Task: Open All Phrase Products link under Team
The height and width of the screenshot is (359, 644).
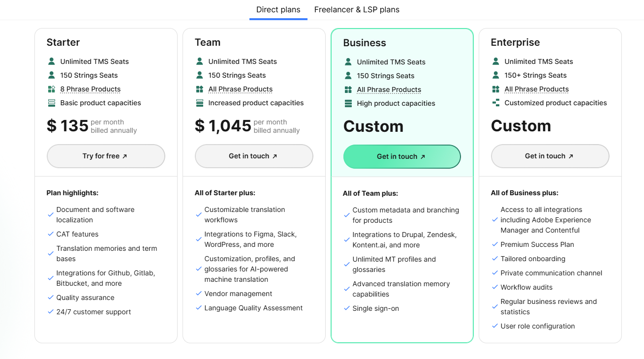Action: click(x=240, y=89)
